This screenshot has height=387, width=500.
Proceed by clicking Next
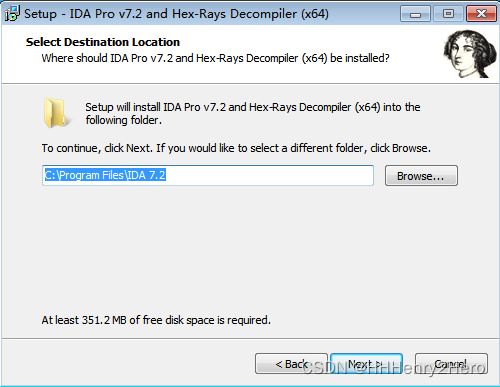coord(366,364)
